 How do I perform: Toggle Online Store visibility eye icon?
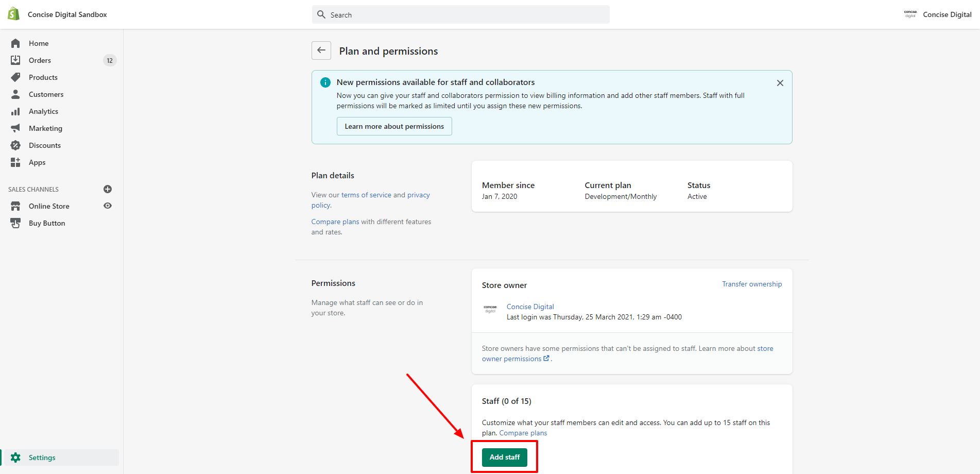point(107,206)
